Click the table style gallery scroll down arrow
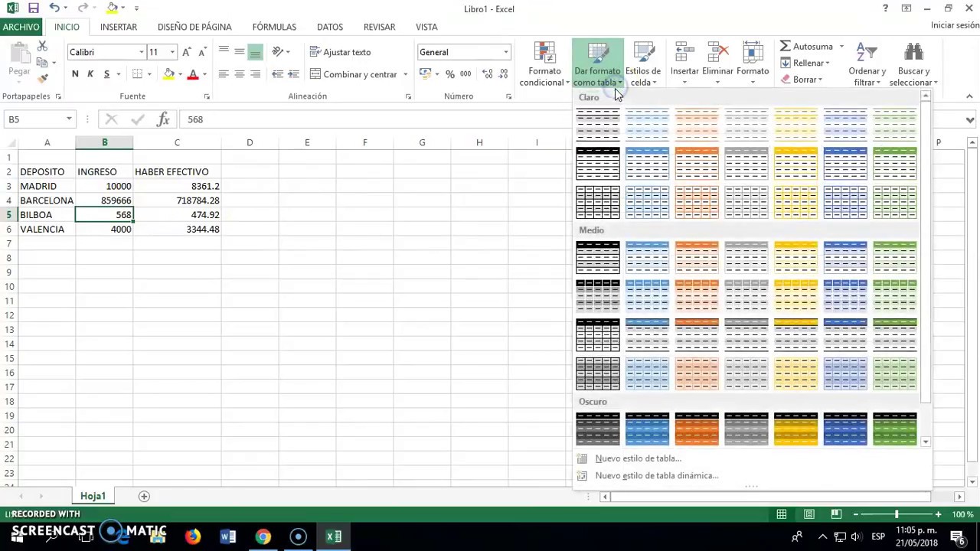 pyautogui.click(x=926, y=442)
